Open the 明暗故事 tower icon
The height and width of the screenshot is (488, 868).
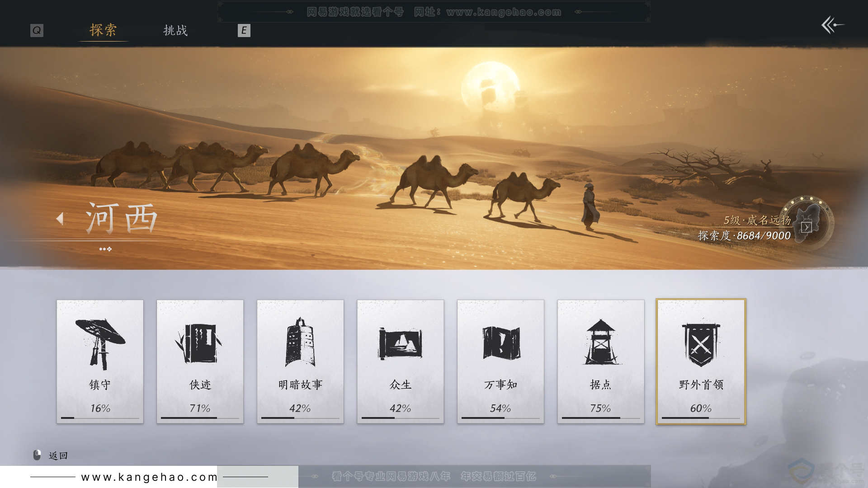pos(300,343)
